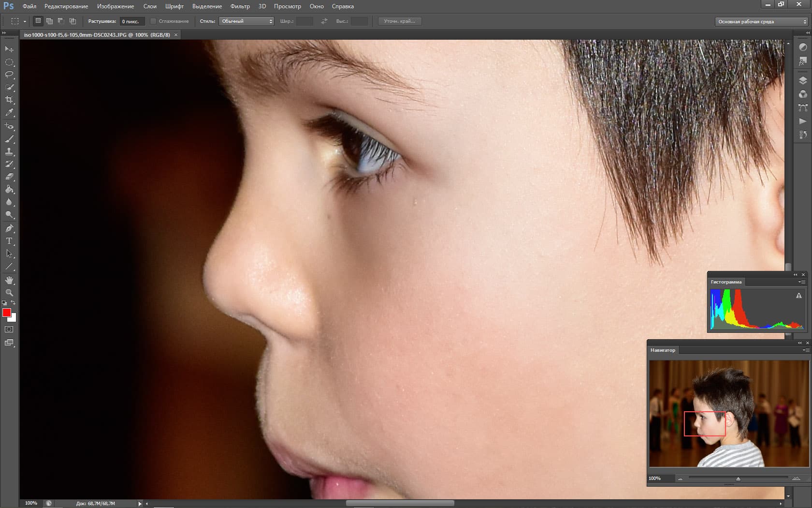Choose the Hand tool
Screen dimensions: 812x508
click(9, 280)
